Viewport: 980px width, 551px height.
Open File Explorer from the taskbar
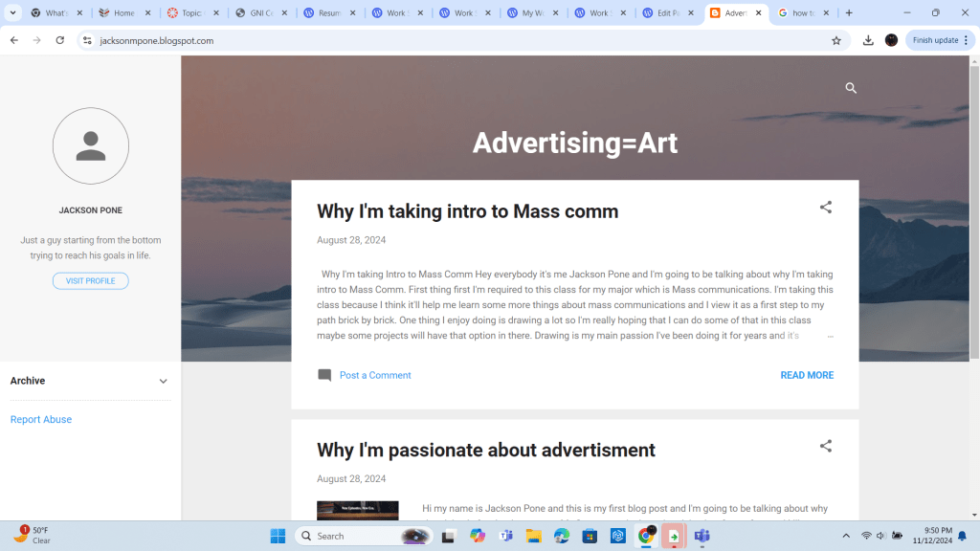pyautogui.click(x=533, y=536)
